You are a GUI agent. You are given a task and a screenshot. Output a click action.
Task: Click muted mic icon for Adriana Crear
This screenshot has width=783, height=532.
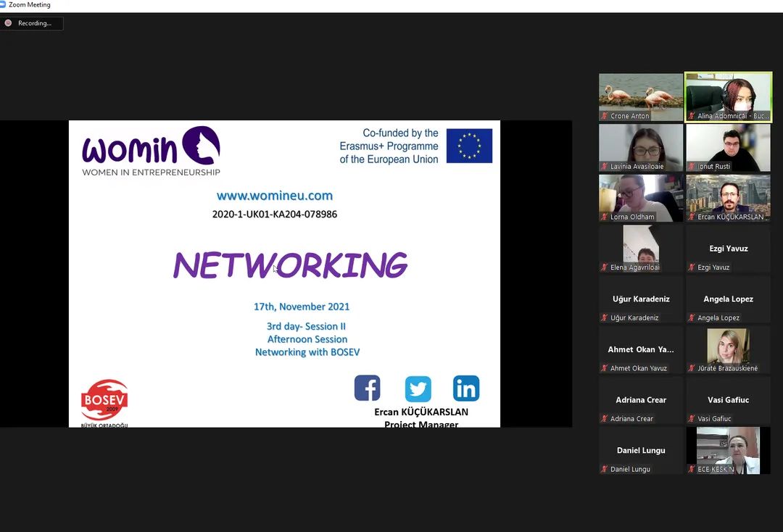pyautogui.click(x=604, y=419)
